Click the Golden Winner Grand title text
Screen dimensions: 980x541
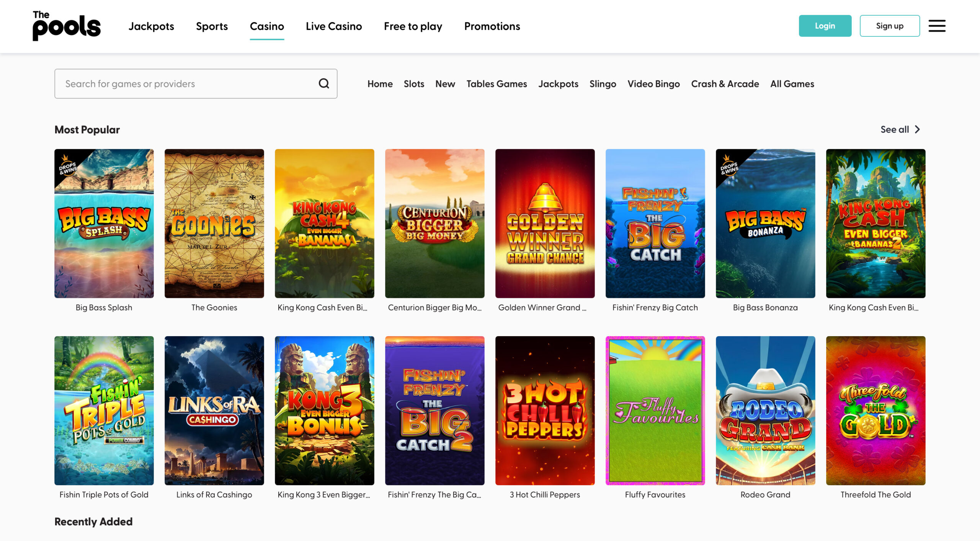pyautogui.click(x=542, y=307)
